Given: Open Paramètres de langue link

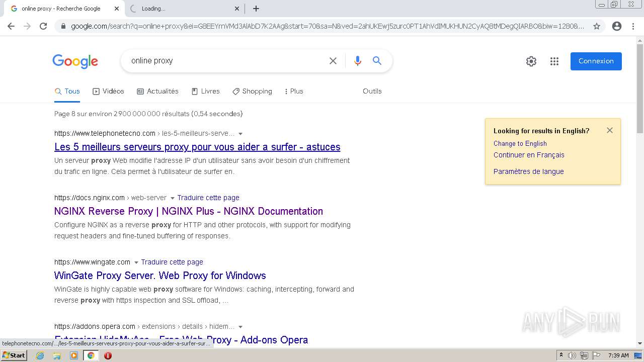Looking at the screenshot, I should pyautogui.click(x=528, y=172).
